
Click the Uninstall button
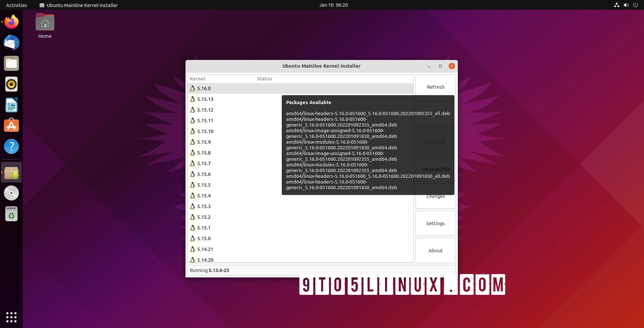pyautogui.click(x=435, y=142)
